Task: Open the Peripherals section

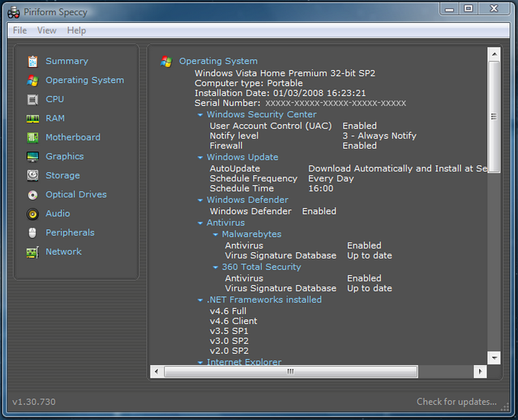Action: tap(70, 233)
